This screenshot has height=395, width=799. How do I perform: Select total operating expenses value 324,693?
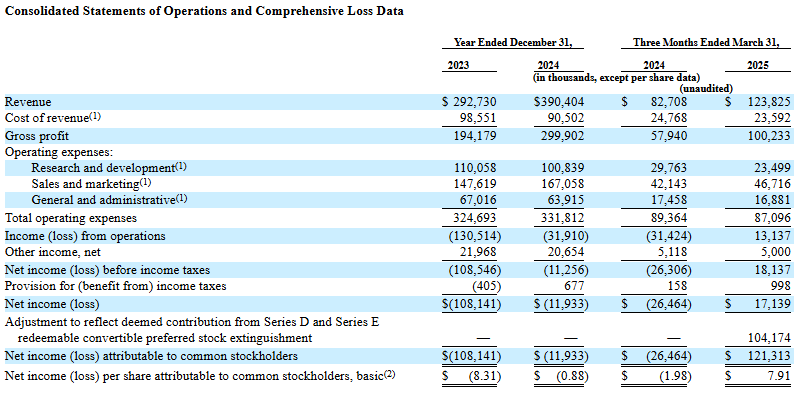tap(476, 218)
